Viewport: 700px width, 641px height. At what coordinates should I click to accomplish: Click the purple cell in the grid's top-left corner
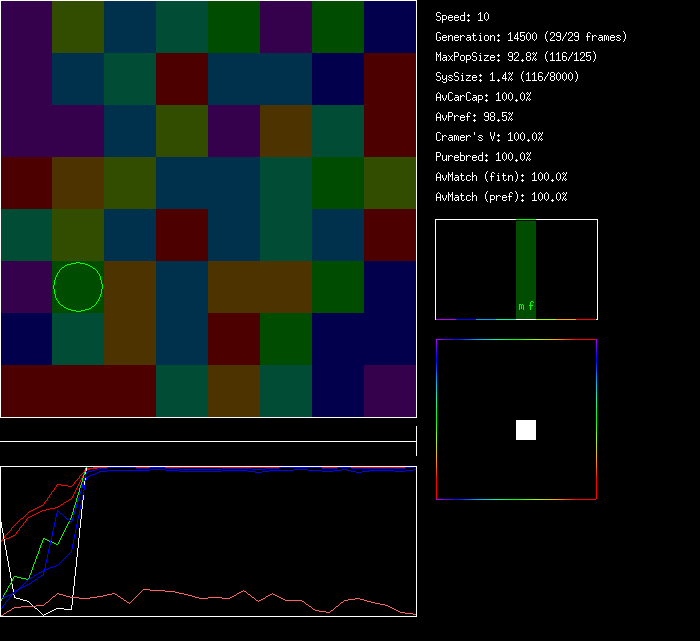click(26, 27)
